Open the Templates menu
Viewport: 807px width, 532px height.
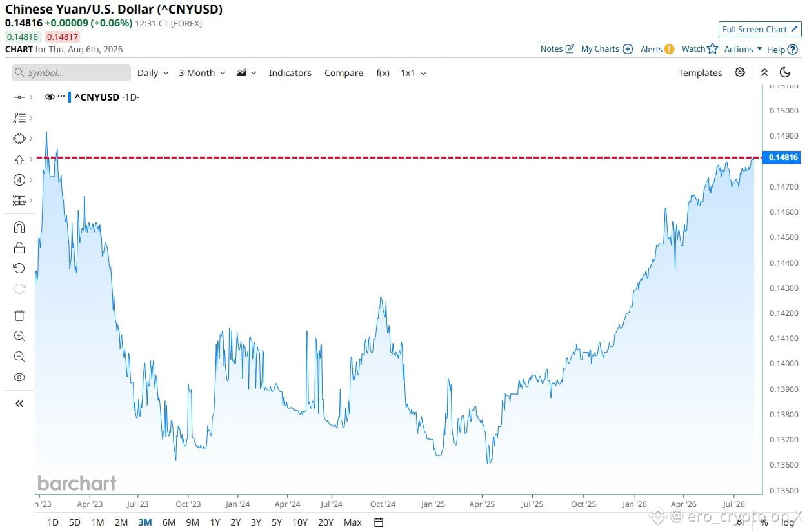pos(700,73)
